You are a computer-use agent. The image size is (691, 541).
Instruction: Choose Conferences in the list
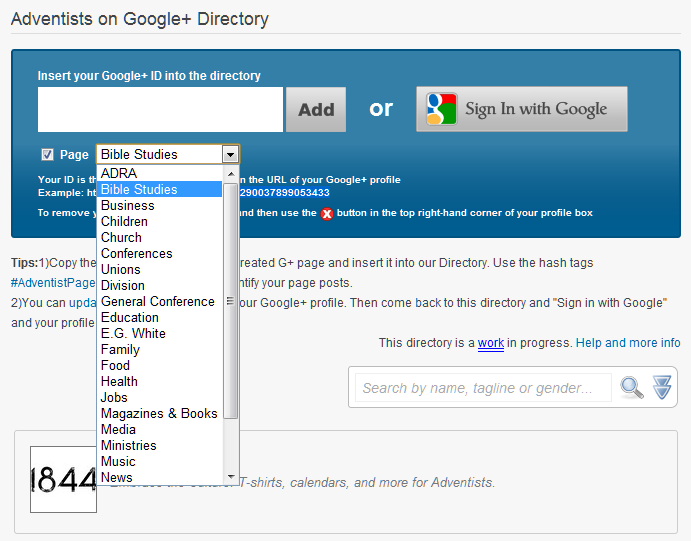click(x=160, y=253)
